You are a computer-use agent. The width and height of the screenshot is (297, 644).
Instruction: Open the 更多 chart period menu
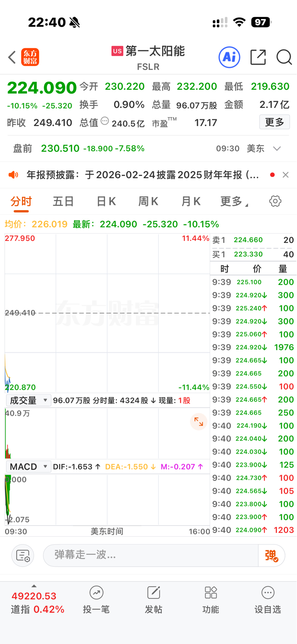[234, 202]
